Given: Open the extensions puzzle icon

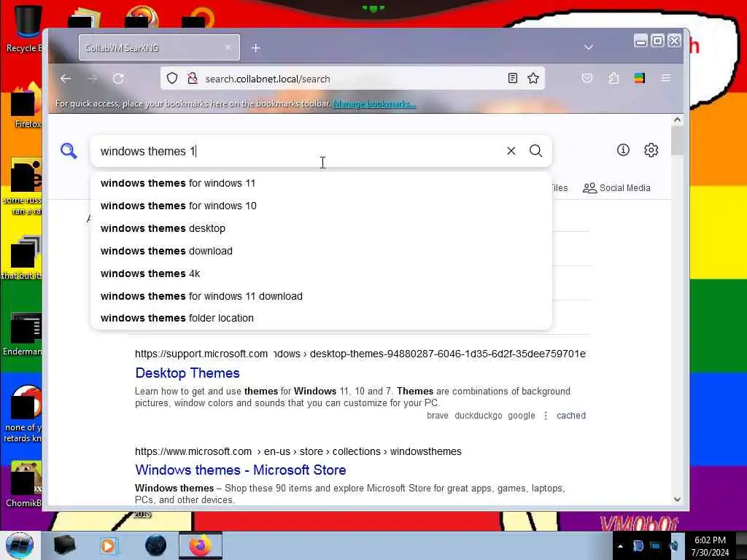Looking at the screenshot, I should tap(614, 78).
